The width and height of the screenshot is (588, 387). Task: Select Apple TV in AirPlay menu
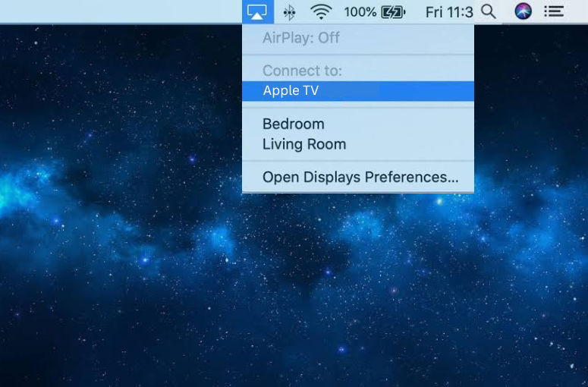tap(358, 91)
